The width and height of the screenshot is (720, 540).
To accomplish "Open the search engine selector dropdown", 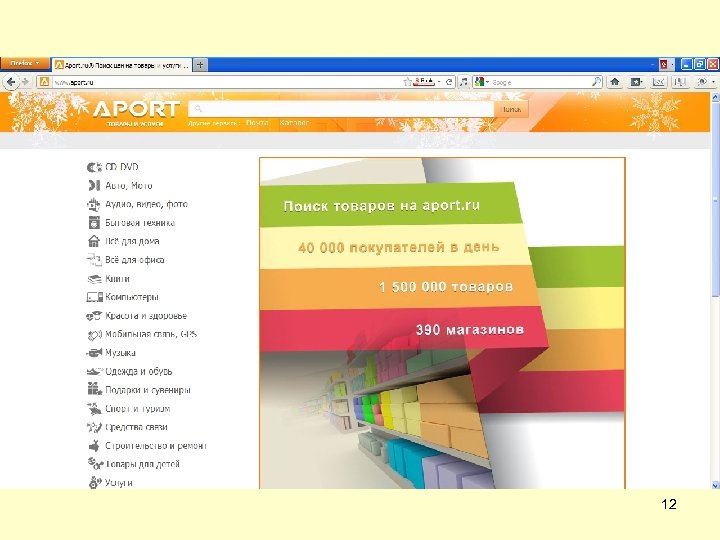I will [x=482, y=82].
